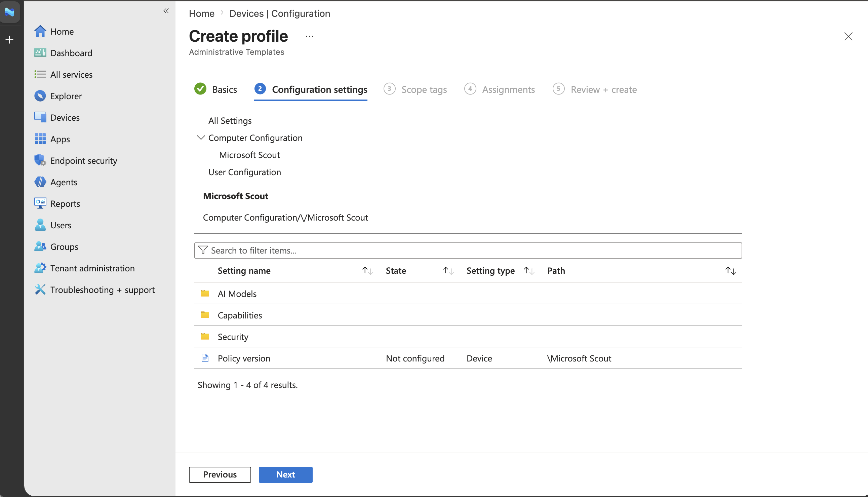Sort by Setting type arrows
868x497 pixels.
[529, 271]
